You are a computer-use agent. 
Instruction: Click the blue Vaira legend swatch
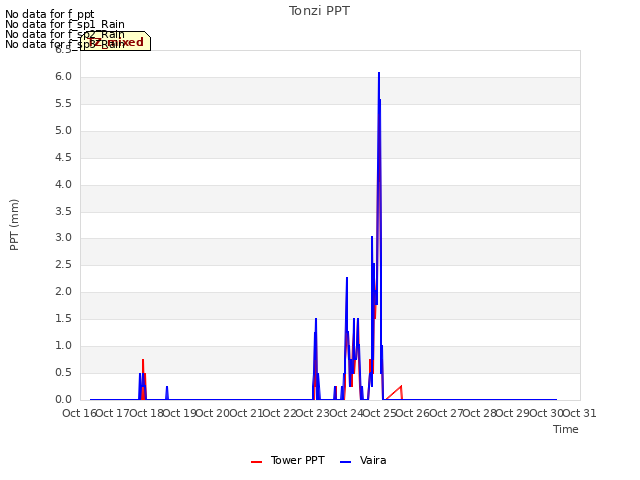pyautogui.click(x=345, y=462)
